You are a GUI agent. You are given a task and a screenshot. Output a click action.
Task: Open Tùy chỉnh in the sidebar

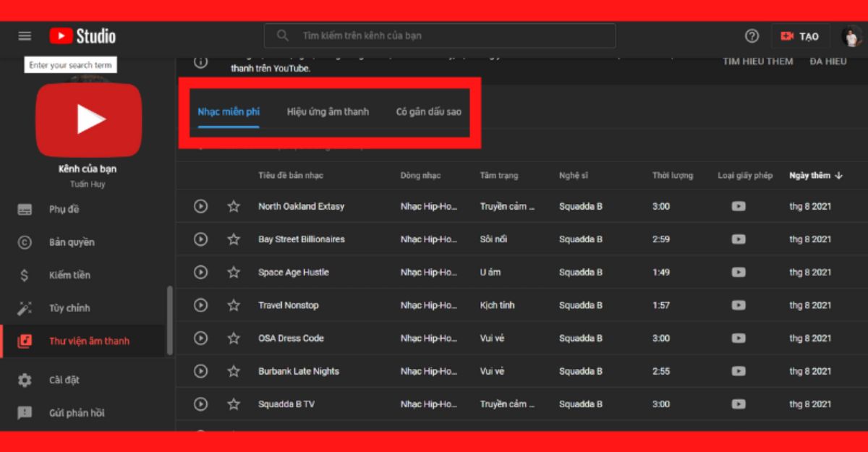(x=83, y=308)
